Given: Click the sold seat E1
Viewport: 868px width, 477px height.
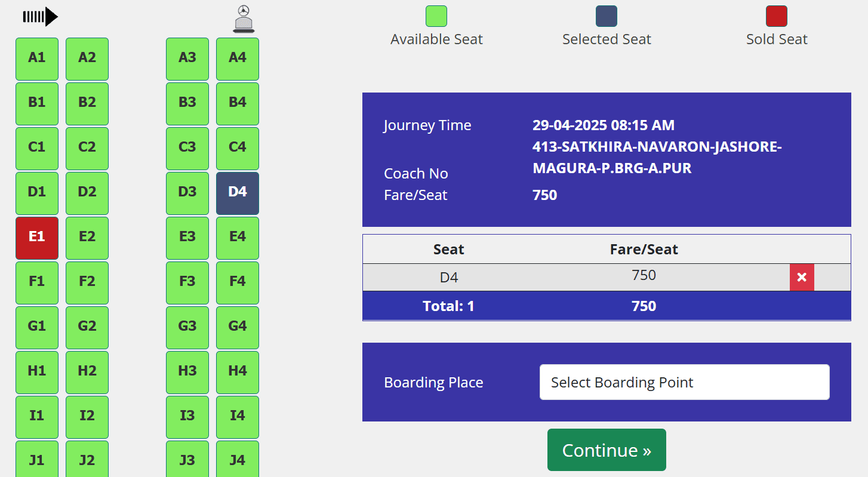Looking at the screenshot, I should click(37, 238).
